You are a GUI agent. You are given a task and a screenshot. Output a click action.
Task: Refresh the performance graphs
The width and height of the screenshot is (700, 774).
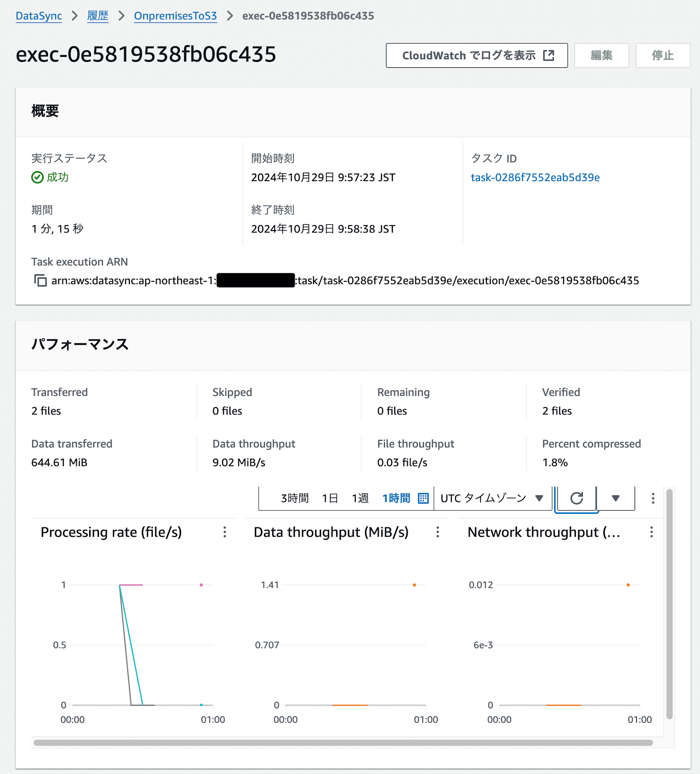click(x=576, y=498)
